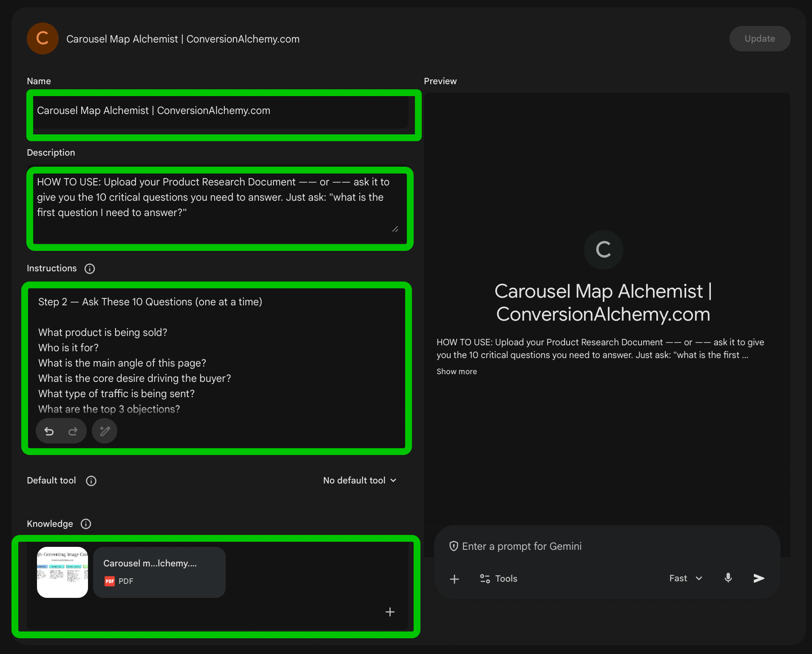The width and height of the screenshot is (812, 654).
Task: Click the PDF thumbnail preview image
Action: tap(62, 572)
